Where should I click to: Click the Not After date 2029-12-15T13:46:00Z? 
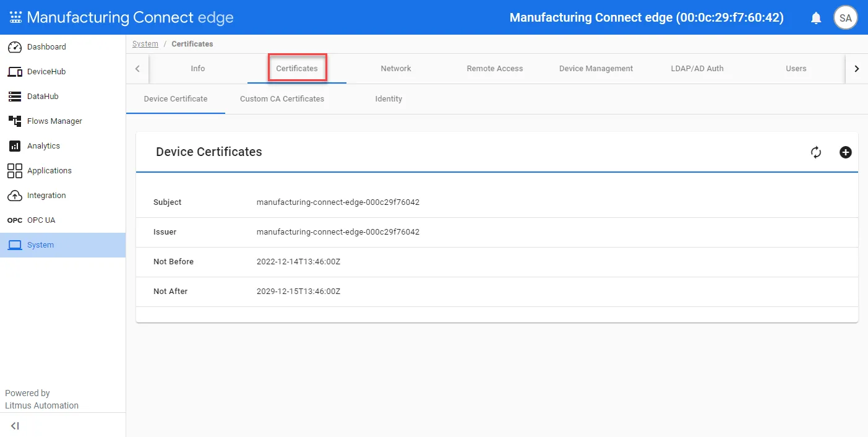tap(298, 292)
